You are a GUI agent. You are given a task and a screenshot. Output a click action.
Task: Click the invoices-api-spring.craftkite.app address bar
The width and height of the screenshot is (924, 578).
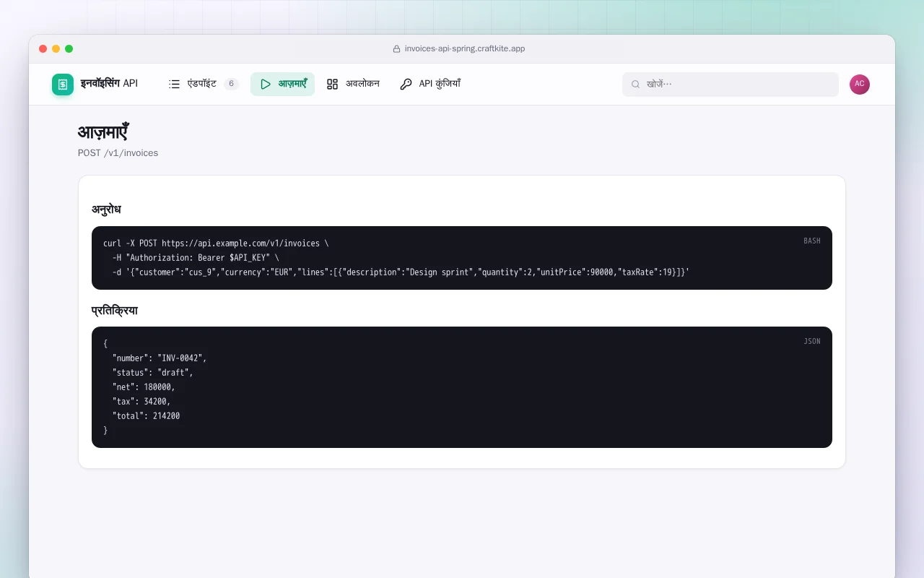pyautogui.click(x=459, y=49)
